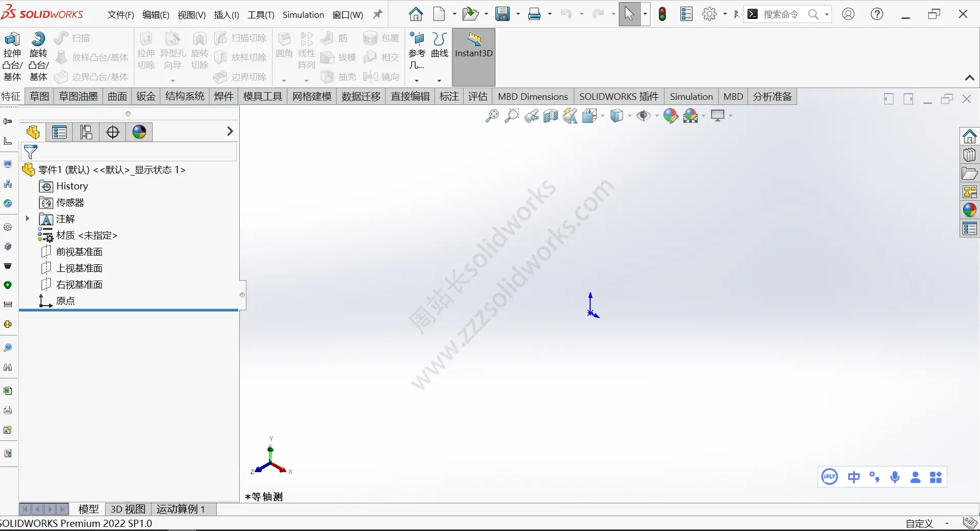This screenshot has height=531, width=980.
Task: Toggle the microphone in the collaboration bar
Action: tap(895, 477)
